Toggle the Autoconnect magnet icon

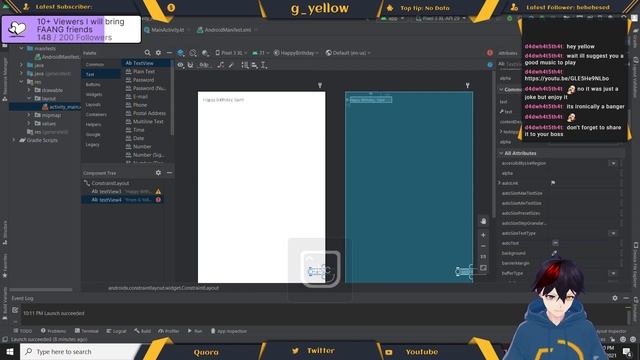tap(190, 65)
